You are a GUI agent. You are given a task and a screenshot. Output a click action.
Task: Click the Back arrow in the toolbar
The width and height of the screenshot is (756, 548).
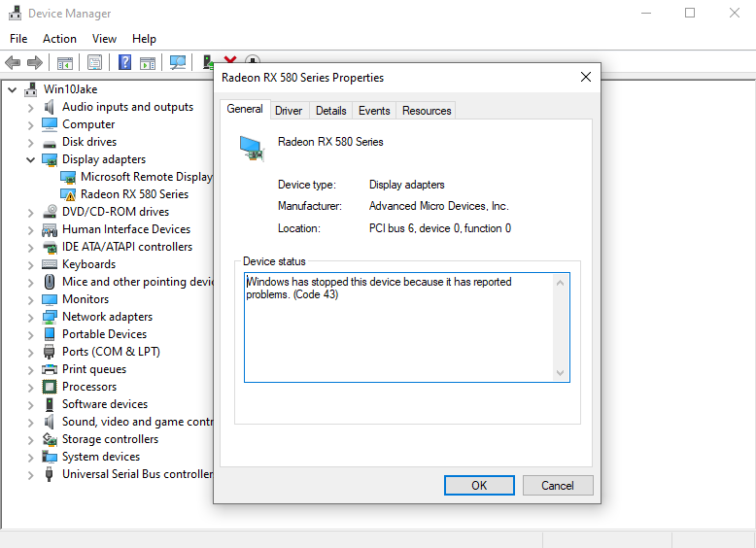pos(13,62)
